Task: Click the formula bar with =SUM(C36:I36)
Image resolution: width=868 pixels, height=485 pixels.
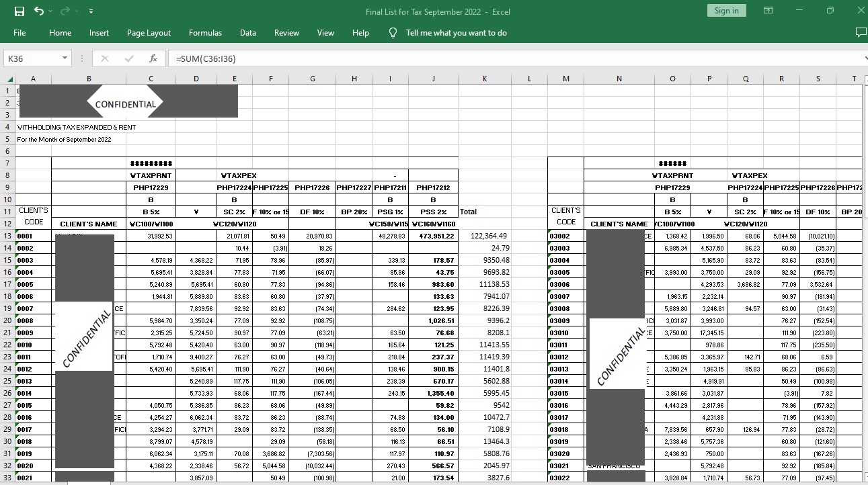Action: [x=514, y=58]
